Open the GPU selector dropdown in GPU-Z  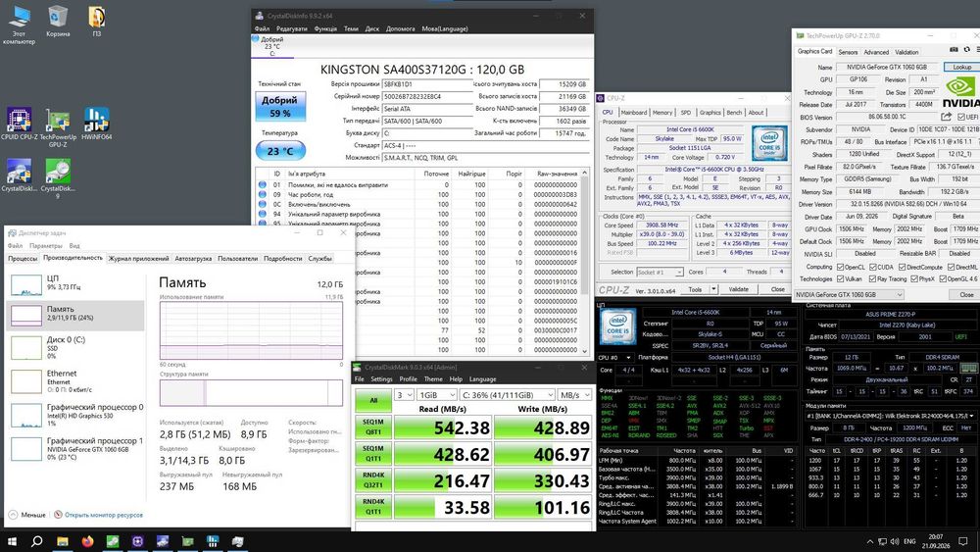tap(850, 294)
